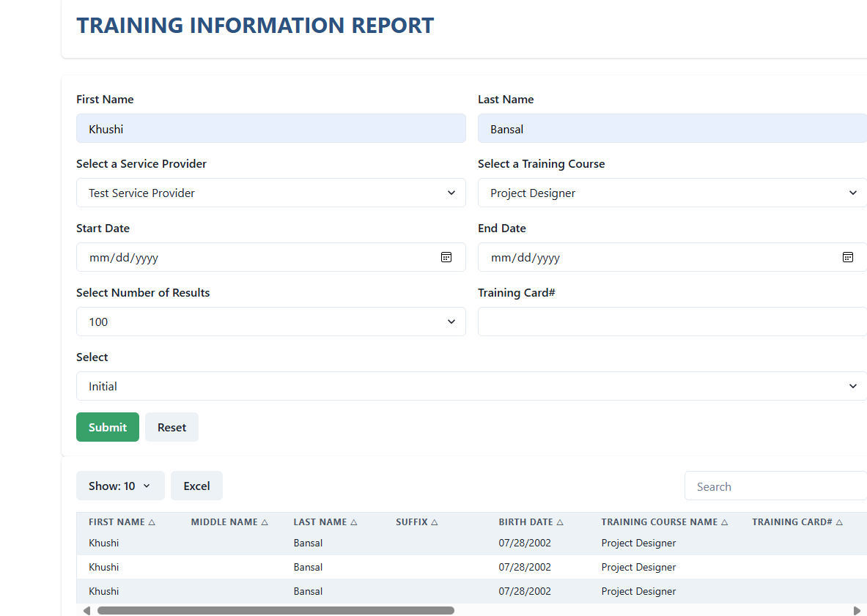Image resolution: width=867 pixels, height=616 pixels.
Task: Sort by Training Card# column triangle
Action: (x=839, y=522)
